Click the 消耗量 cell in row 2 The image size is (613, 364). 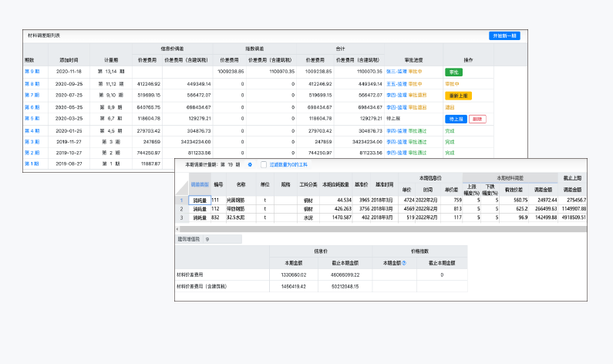[199, 208]
